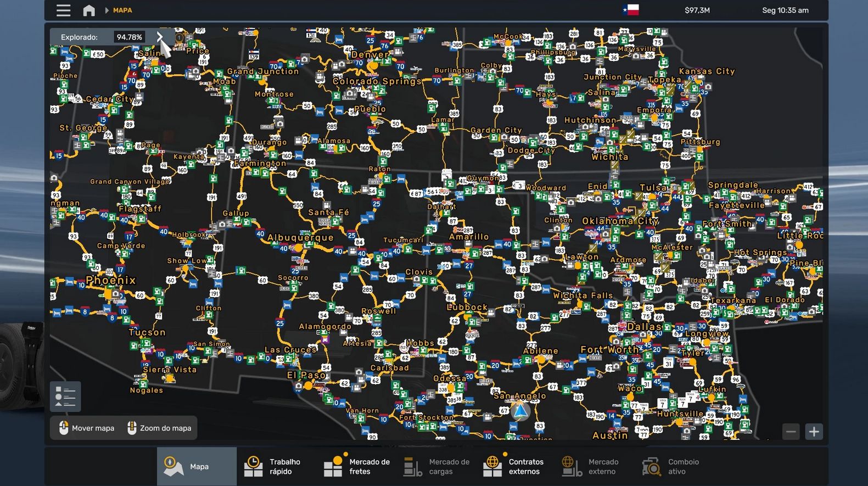Open the map legend list button
This screenshot has height=486, width=868.
[65, 396]
